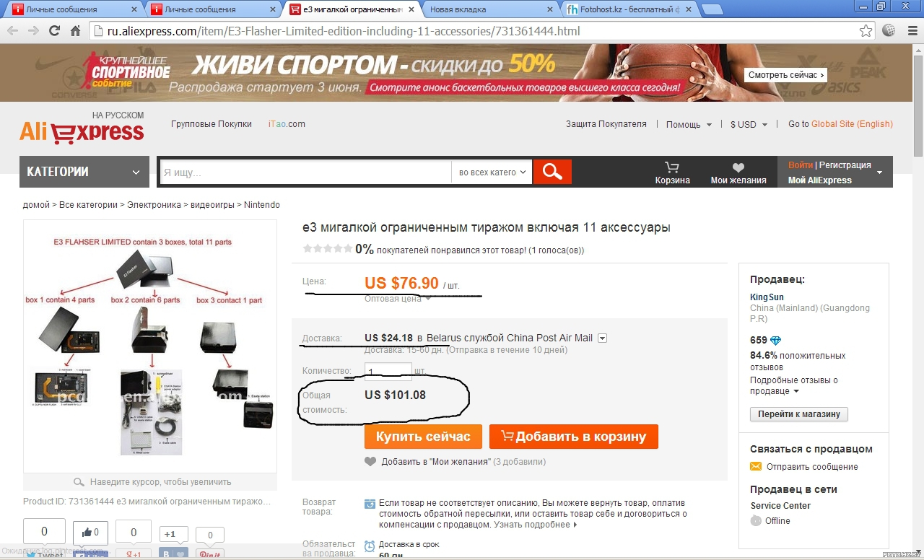Click the Я ищу search input field
The height and width of the screenshot is (560, 924).
pos(305,172)
